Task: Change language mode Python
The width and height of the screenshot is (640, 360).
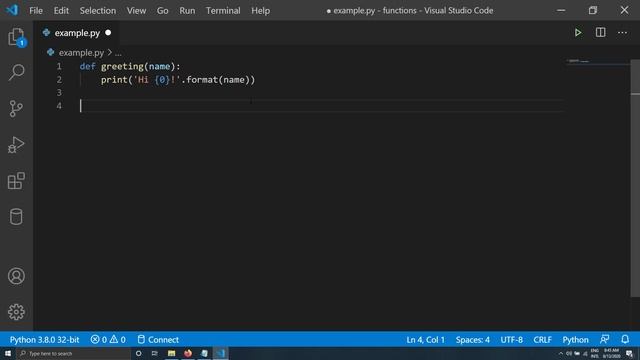Action: click(576, 340)
